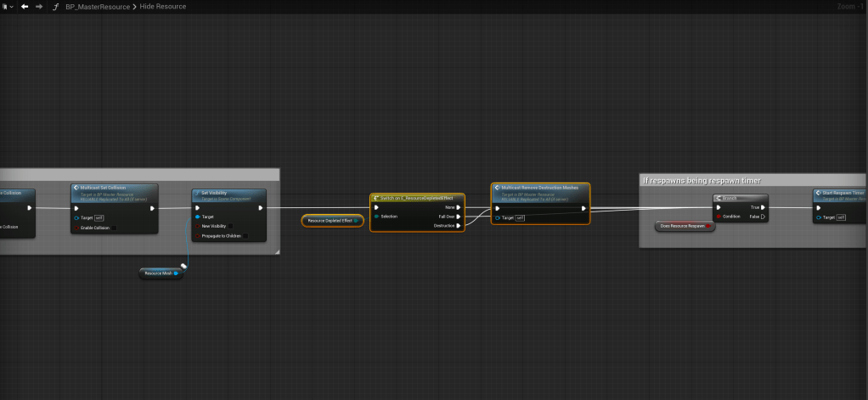Screen dimensions: 868x400
Task: Toggle the New Visibility checkbox
Action: [x=230, y=226]
